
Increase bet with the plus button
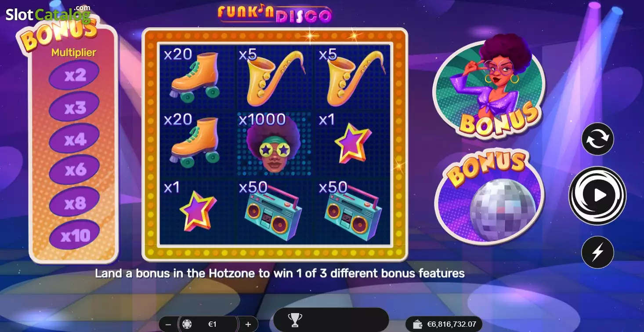pos(248,325)
